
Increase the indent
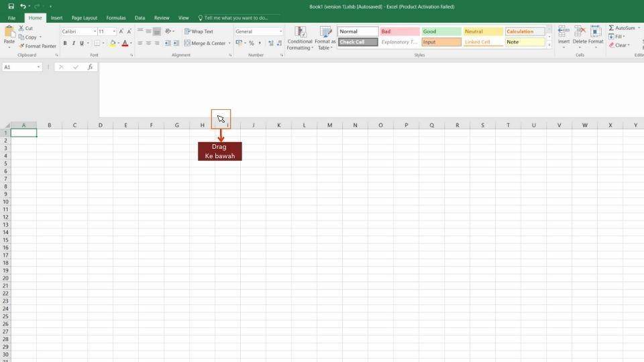176,43
